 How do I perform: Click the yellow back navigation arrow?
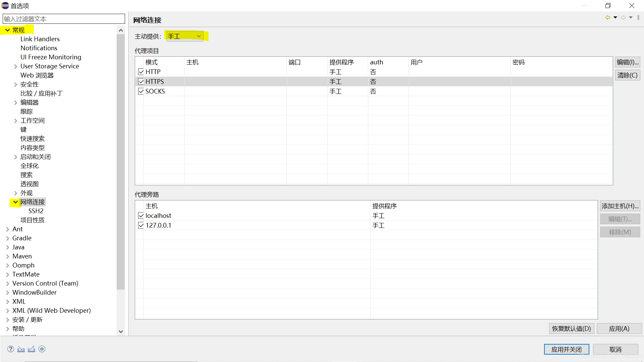607,17
